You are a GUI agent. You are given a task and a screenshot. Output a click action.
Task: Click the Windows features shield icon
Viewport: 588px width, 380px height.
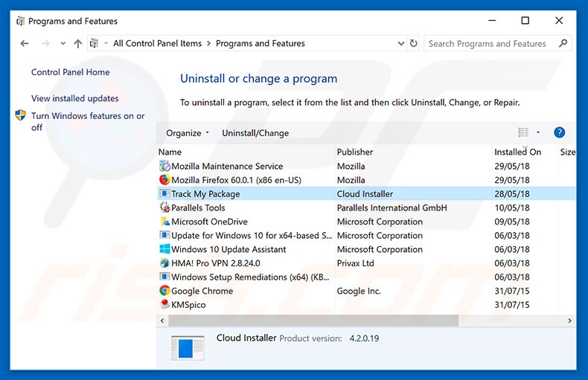[x=20, y=115]
